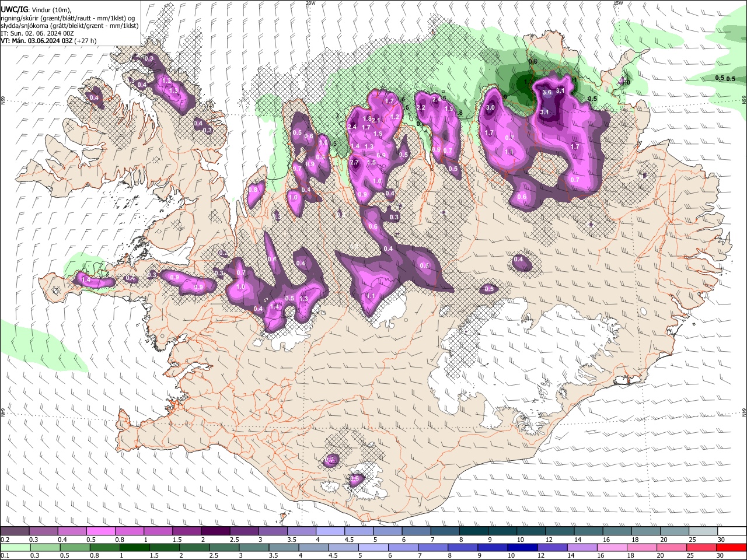Pick bottom-row green swatch between 0.5 and 0.8

click(x=75, y=547)
